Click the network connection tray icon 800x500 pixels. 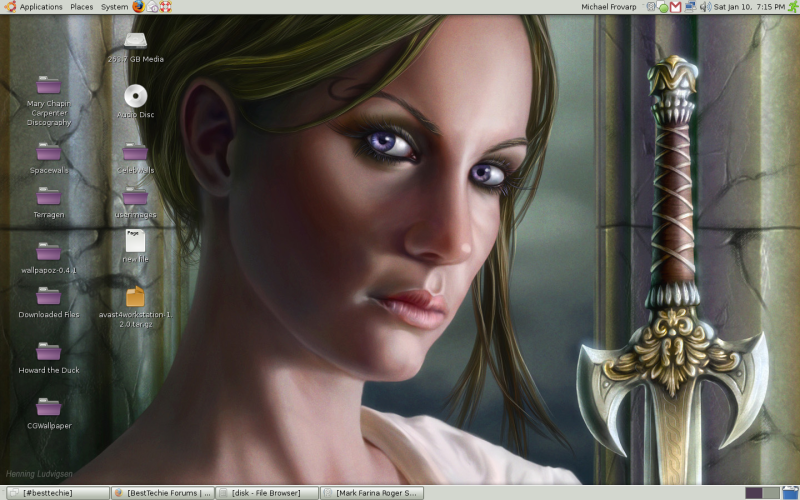coord(690,7)
